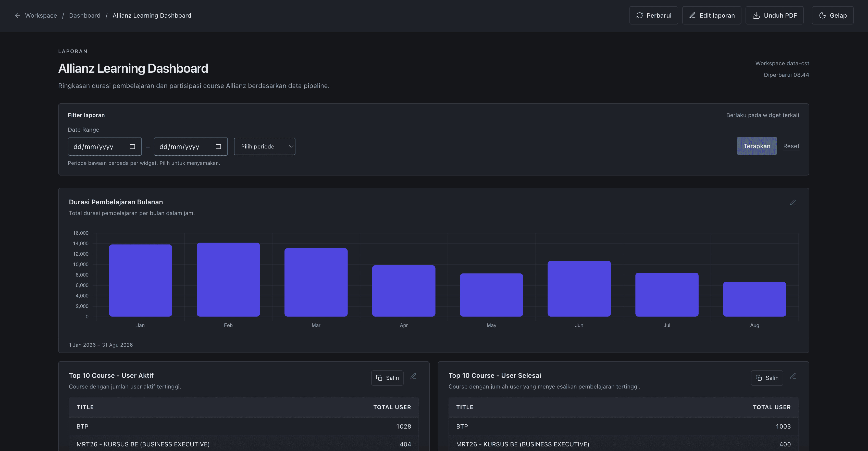Copy the User Aktif table with Salin
868x451 pixels.
(x=387, y=378)
